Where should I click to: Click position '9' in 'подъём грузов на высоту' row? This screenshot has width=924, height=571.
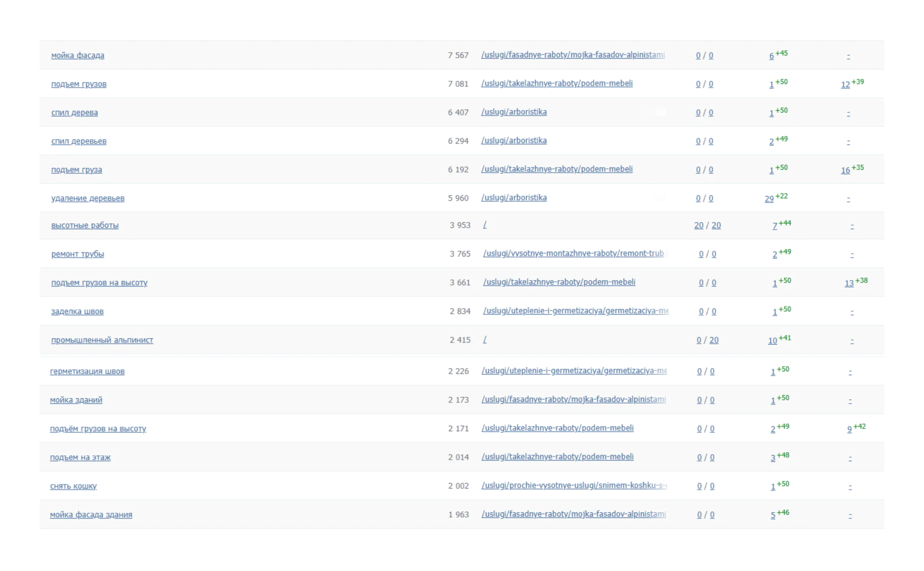[850, 429]
